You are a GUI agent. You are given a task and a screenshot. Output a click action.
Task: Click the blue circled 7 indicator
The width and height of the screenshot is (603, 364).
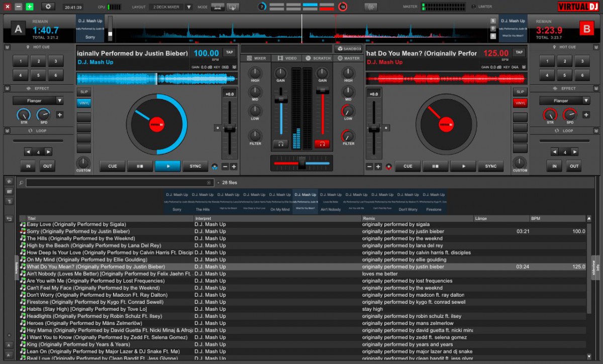coord(262,7)
